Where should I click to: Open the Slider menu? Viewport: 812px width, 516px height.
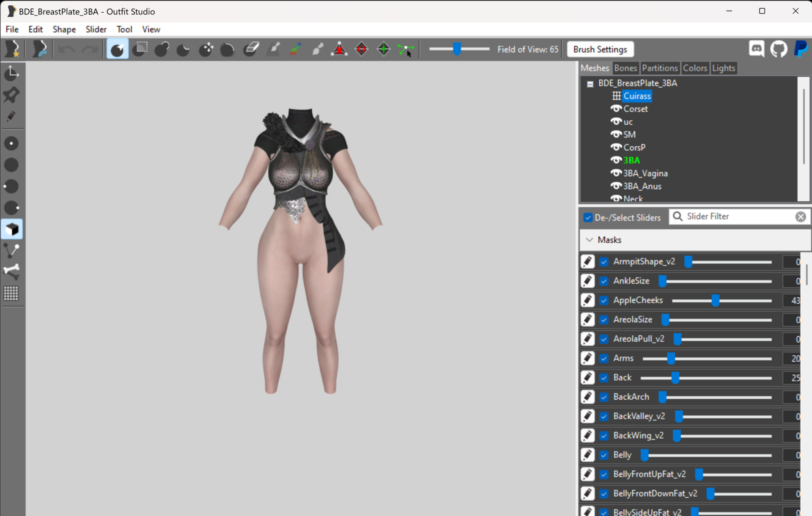(96, 29)
